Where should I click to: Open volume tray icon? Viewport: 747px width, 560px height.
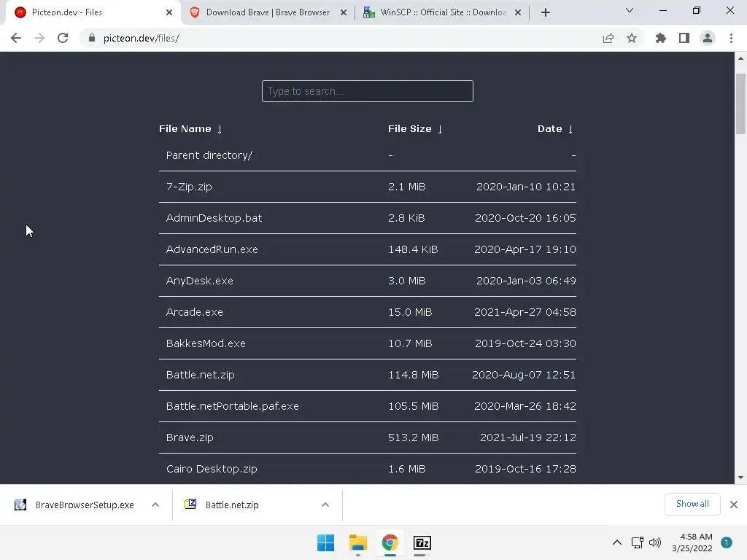[655, 542]
